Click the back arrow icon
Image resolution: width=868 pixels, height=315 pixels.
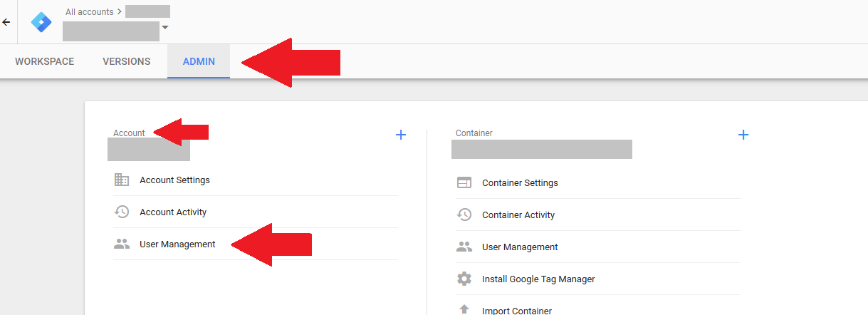(6, 22)
